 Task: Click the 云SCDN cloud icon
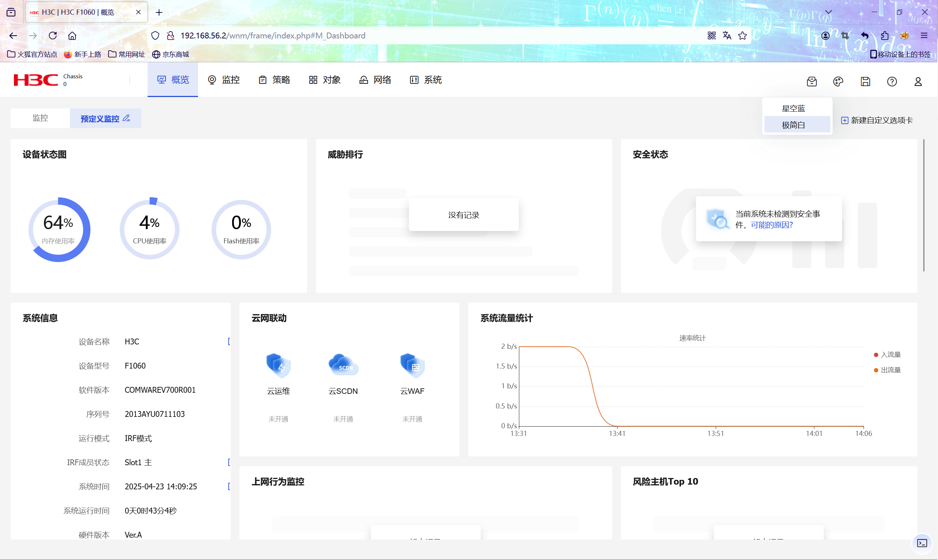[343, 365]
